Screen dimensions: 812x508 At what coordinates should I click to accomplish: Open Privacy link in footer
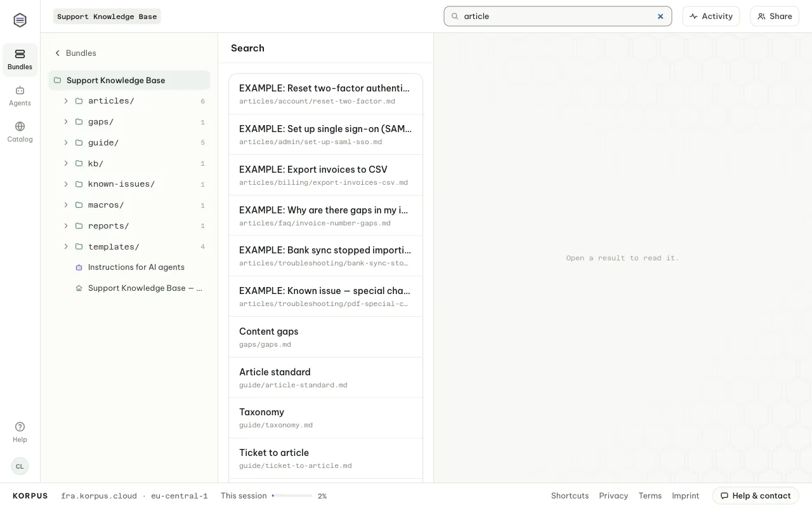click(x=613, y=496)
